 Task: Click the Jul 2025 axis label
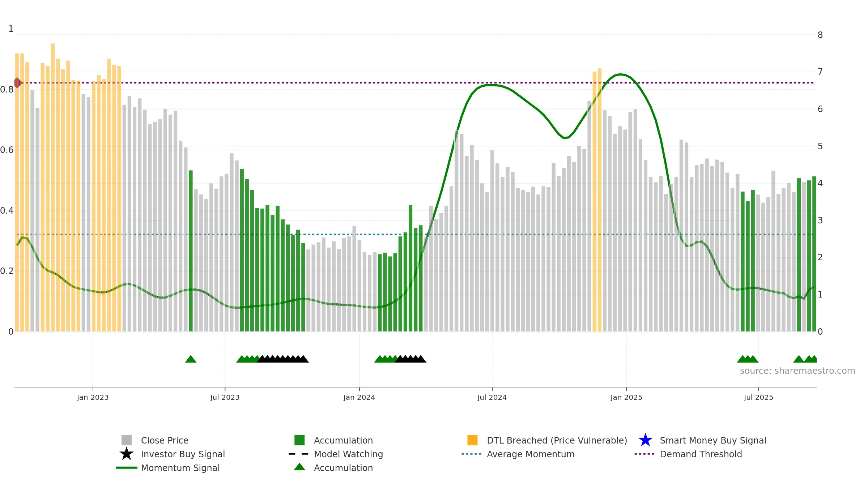click(758, 398)
